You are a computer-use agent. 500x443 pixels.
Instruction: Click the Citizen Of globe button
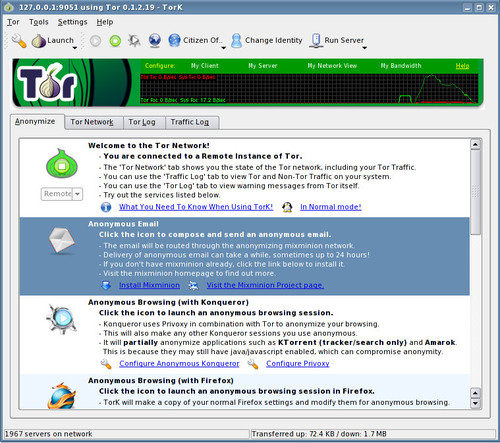point(195,41)
